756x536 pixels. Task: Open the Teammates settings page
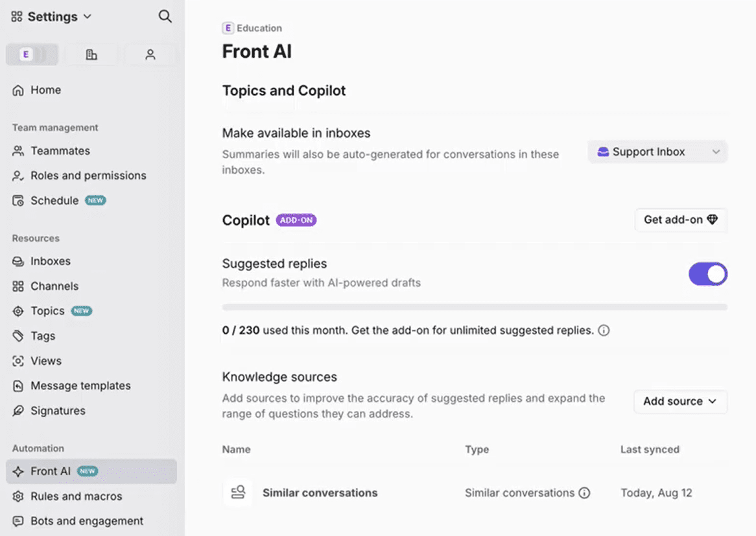[x=60, y=151]
